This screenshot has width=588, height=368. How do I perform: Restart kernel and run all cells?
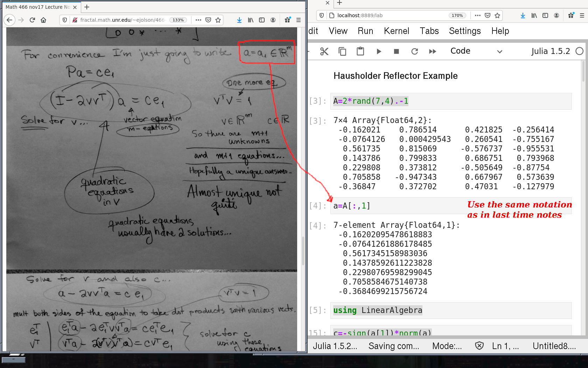(433, 52)
